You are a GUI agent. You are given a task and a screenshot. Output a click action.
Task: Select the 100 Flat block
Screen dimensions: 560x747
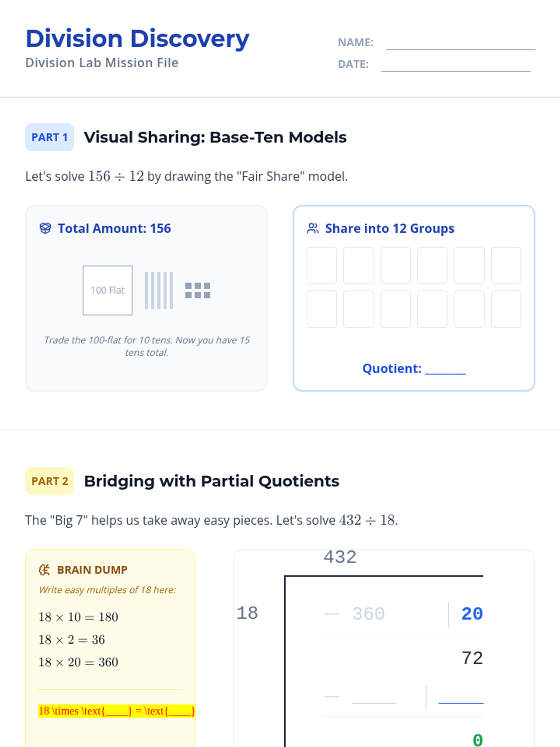[107, 290]
